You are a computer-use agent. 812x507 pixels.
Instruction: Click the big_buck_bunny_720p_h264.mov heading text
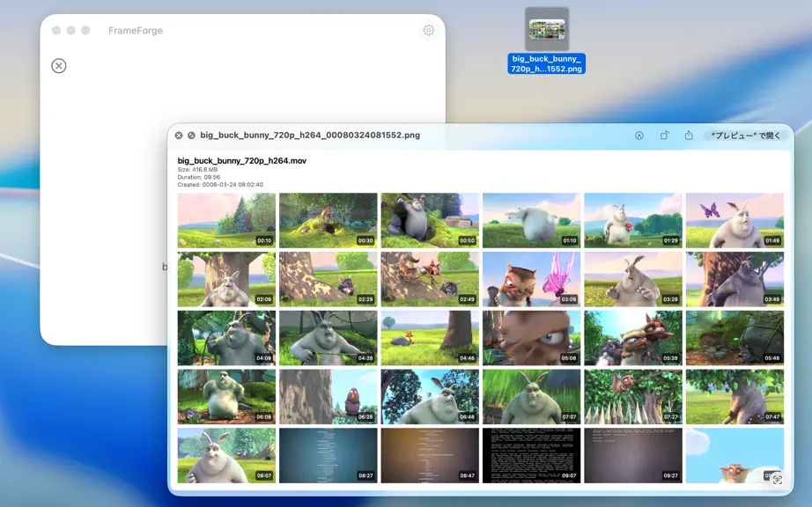pos(242,161)
